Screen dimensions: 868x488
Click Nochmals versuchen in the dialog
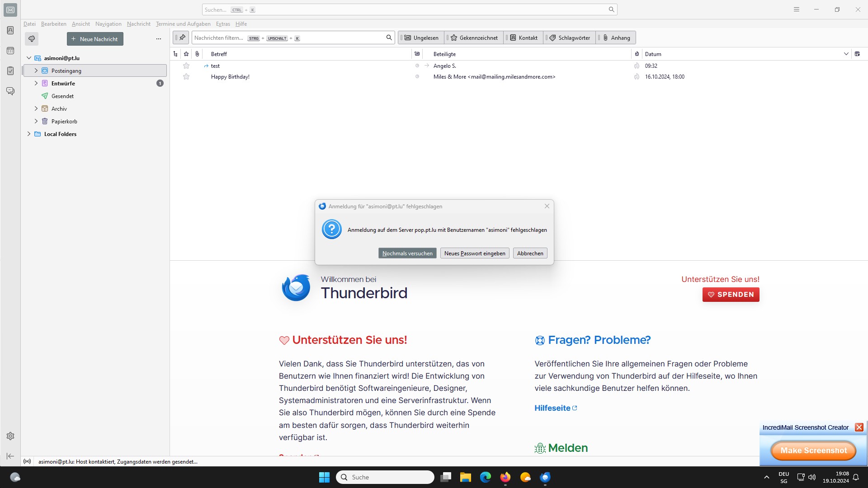[407, 253]
